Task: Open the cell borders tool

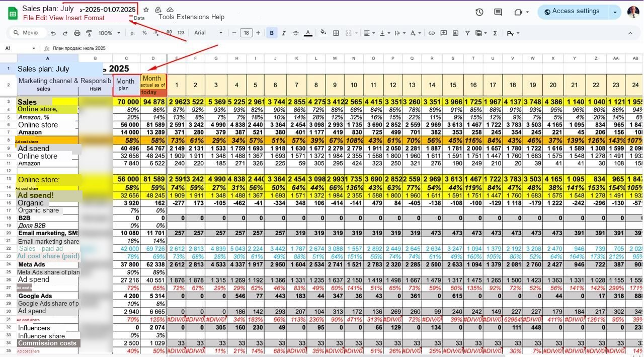Action: [336, 33]
